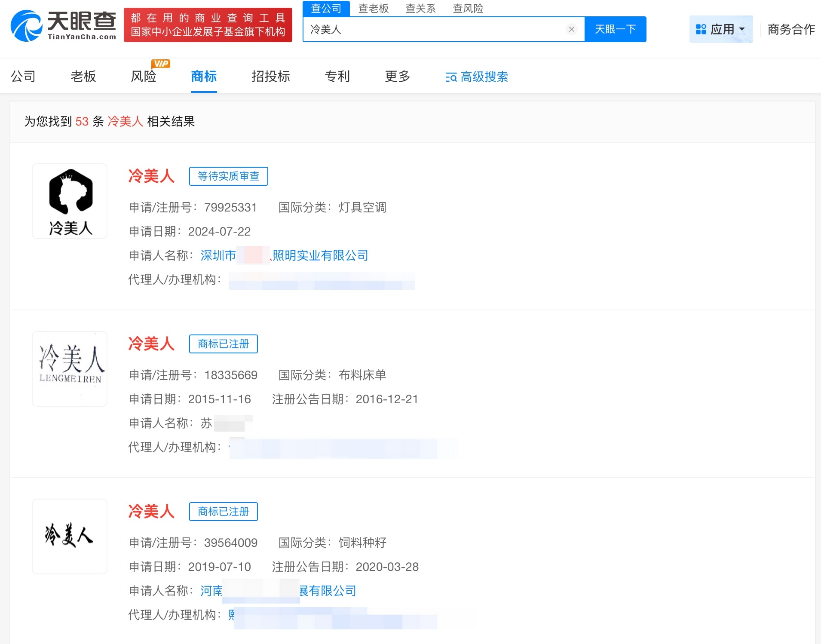
Task: Click the 商标已注册 badge on second result
Action: click(223, 343)
